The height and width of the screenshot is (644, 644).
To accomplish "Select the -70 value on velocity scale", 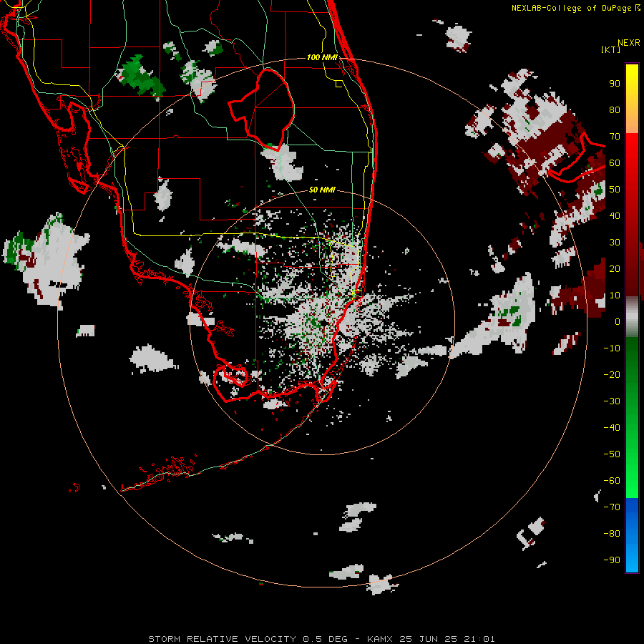I will click(612, 507).
